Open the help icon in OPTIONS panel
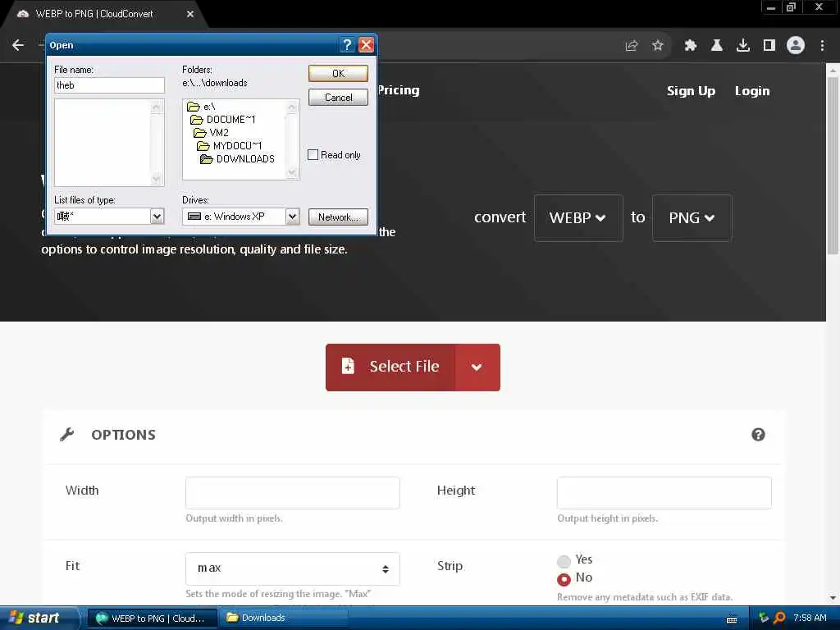 [758, 435]
